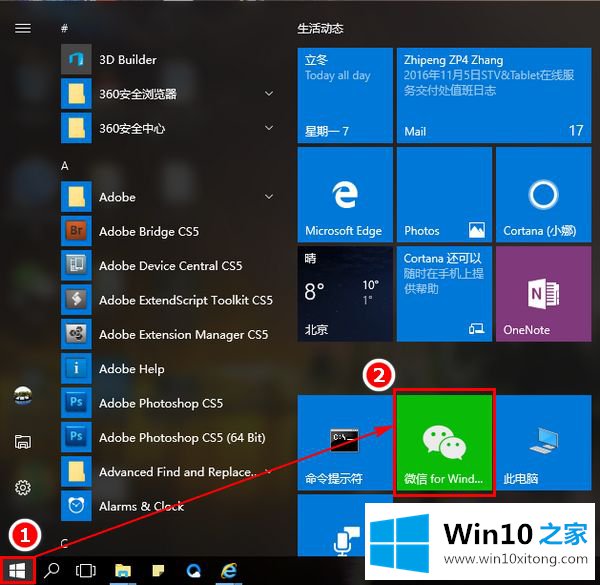The width and height of the screenshot is (600, 585).
Task: Open the Mail tile from Zhipeng ZP4 Zhang
Action: (x=494, y=95)
